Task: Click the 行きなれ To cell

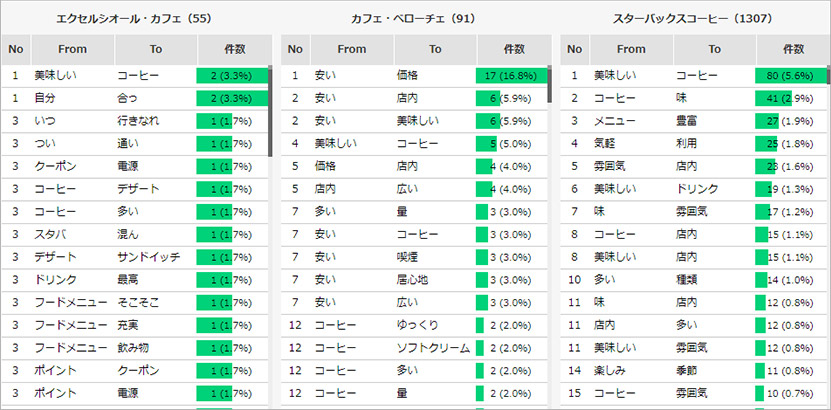Action: click(x=138, y=121)
